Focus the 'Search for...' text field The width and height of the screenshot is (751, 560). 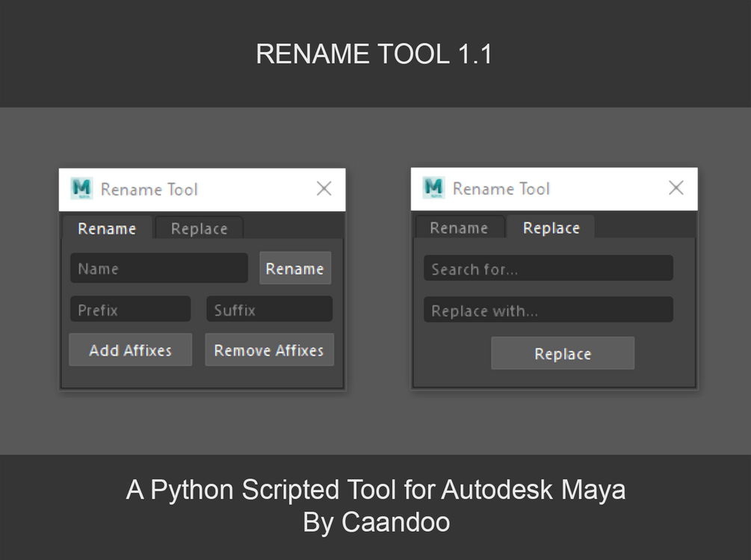[x=548, y=269]
